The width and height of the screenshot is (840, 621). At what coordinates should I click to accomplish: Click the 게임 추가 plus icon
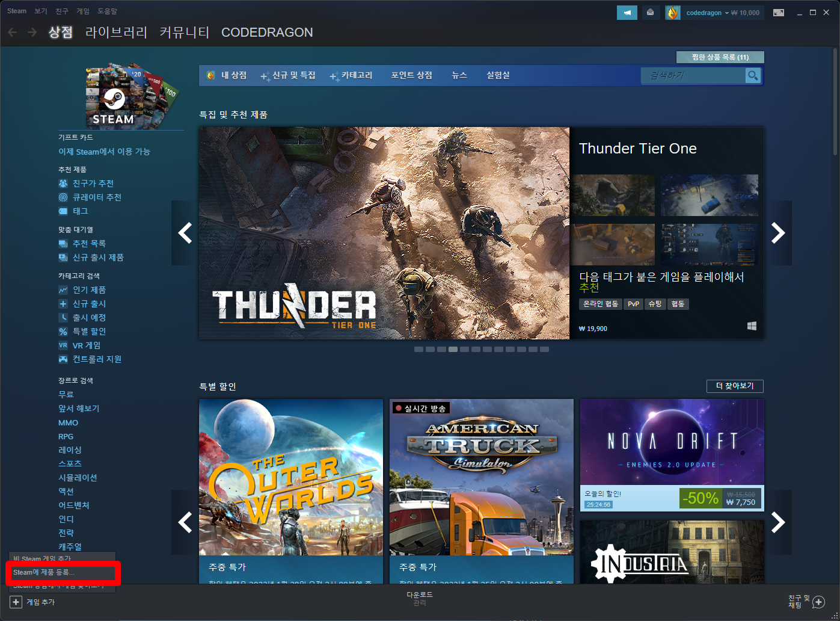16,602
